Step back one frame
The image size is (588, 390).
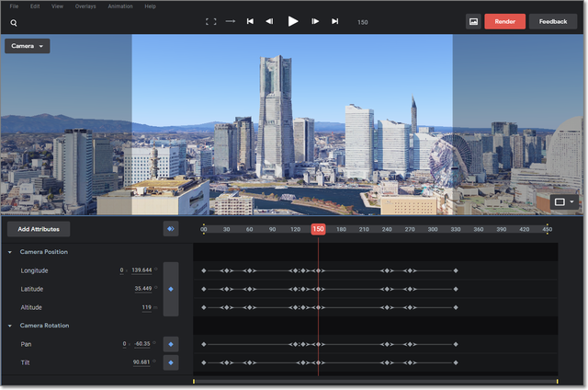[269, 21]
